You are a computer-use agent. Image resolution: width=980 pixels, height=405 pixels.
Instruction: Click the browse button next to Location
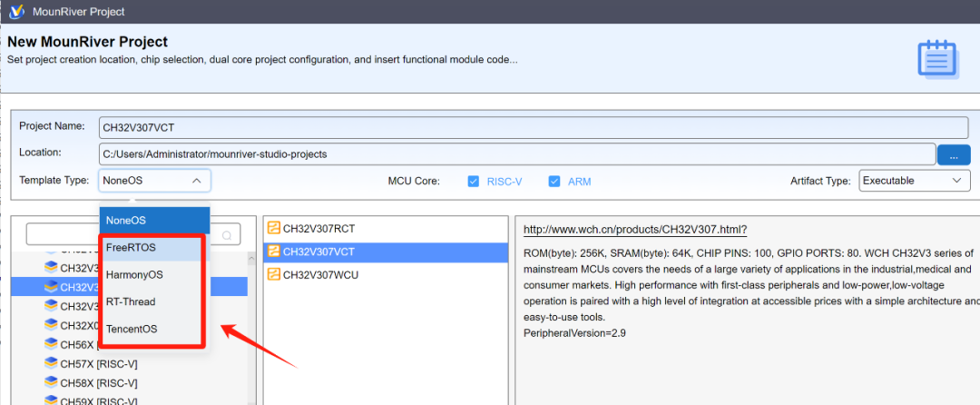click(953, 154)
